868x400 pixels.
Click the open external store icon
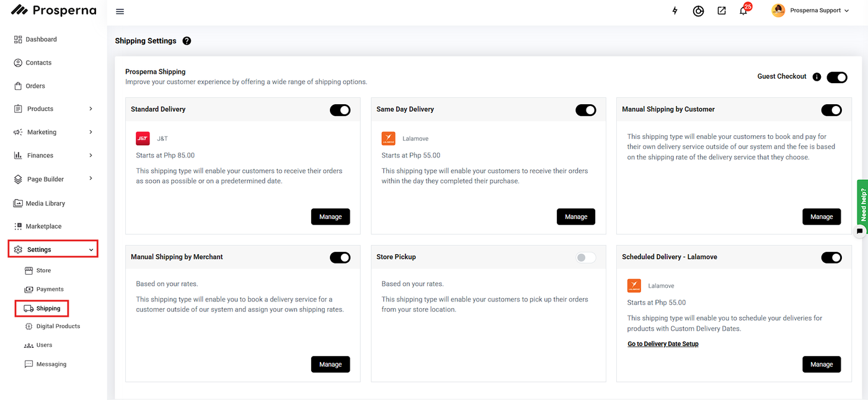(x=722, y=11)
